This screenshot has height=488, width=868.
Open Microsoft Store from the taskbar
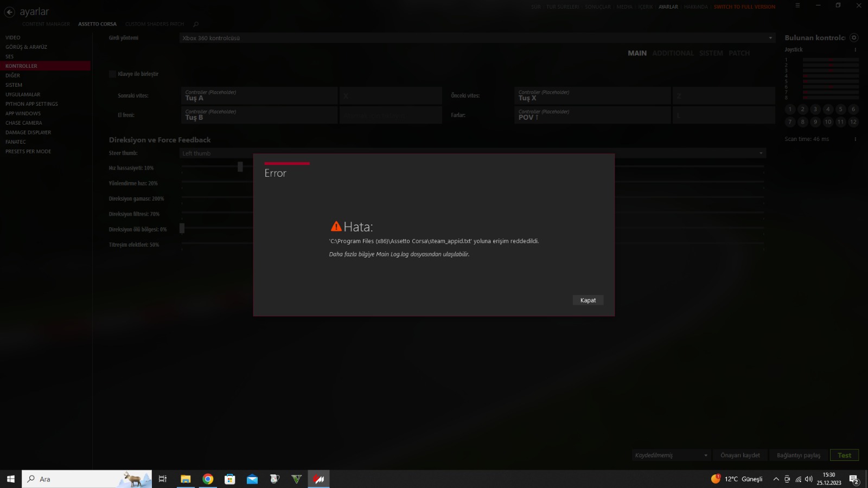click(x=230, y=479)
